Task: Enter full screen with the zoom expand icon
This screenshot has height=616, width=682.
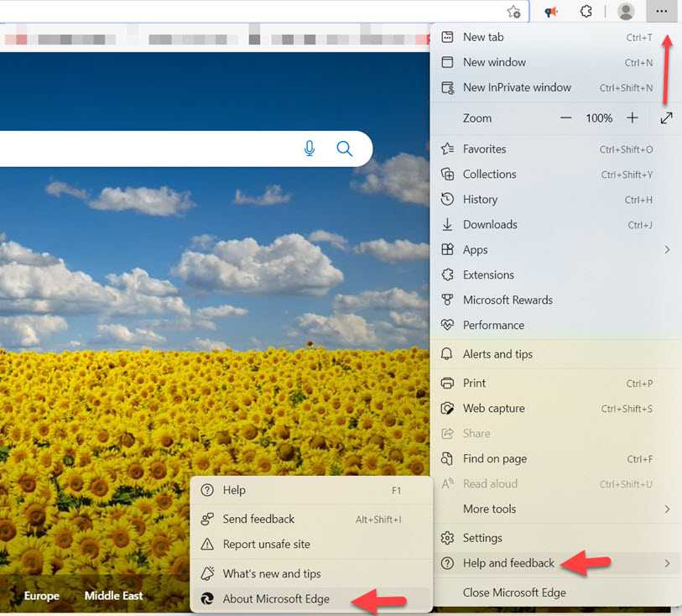Action: 666,118
